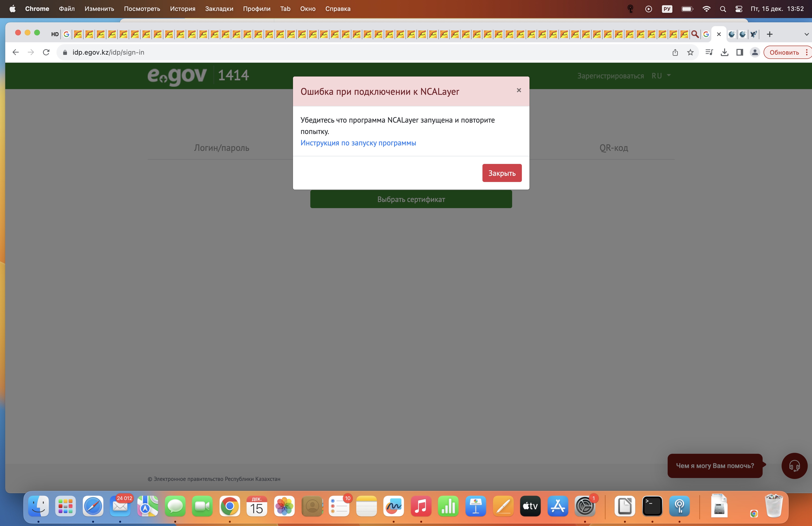Open Chrome downloads icon
Viewport: 812px width, 526px height.
(724, 52)
